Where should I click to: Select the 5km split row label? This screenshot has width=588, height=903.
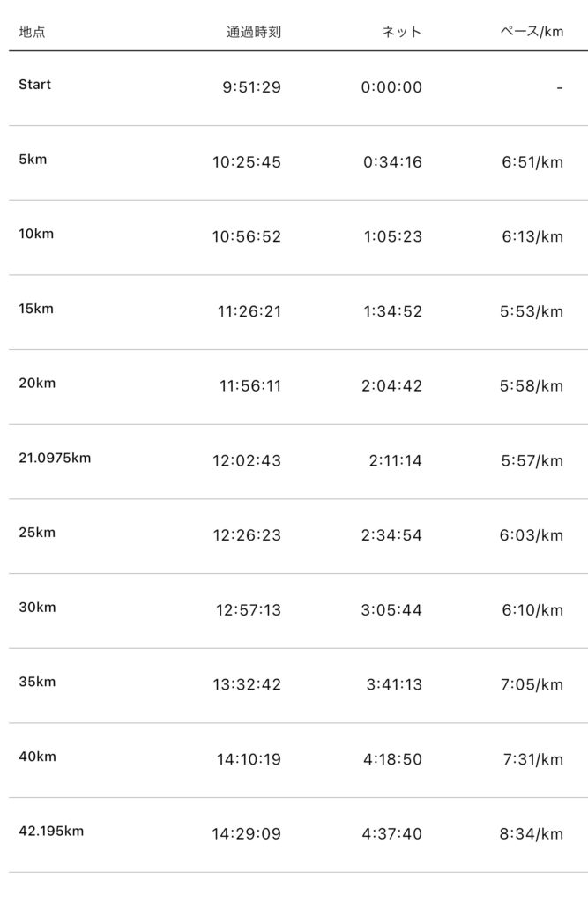(33, 160)
